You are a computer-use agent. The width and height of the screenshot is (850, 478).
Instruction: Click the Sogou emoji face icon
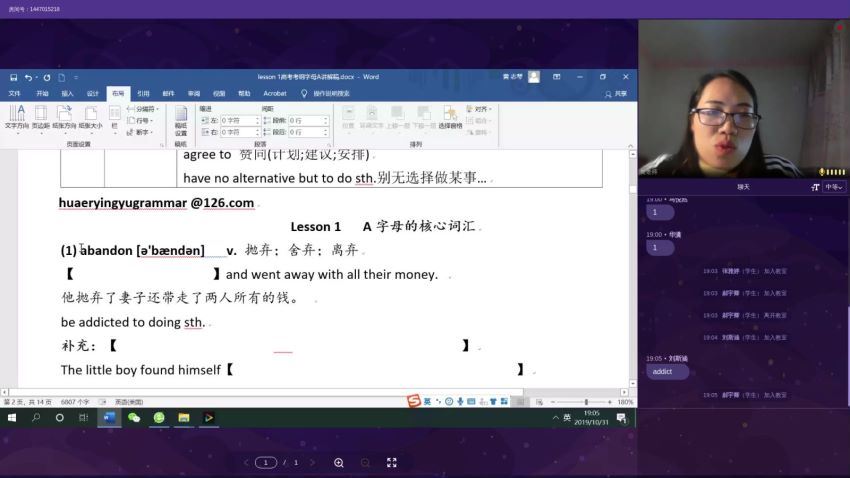point(449,402)
